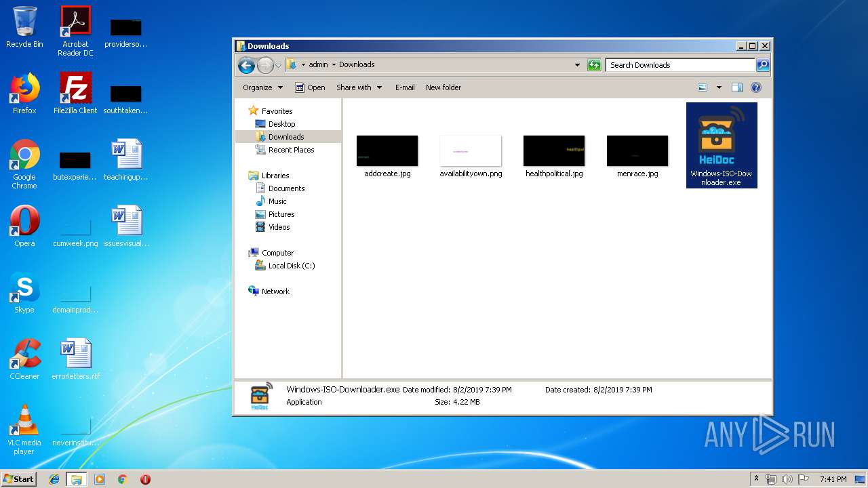Open the volume speaker tray icon
Screen dimensions: 868x488
tap(787, 479)
